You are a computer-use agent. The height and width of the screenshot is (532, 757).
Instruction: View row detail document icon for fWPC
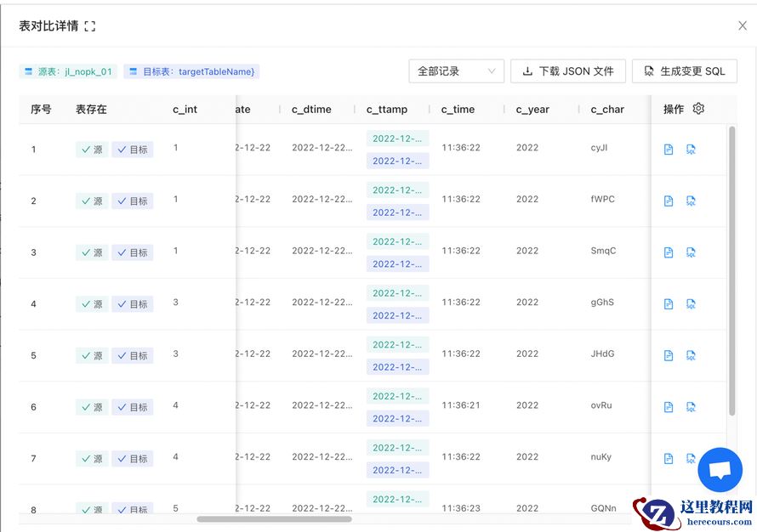[x=669, y=201]
